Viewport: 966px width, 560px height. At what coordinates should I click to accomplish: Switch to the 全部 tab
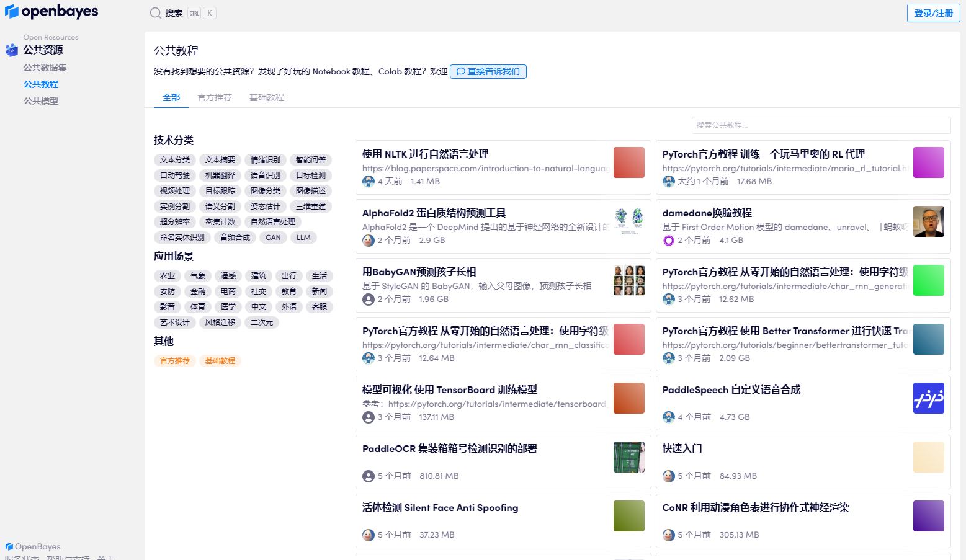[171, 97]
